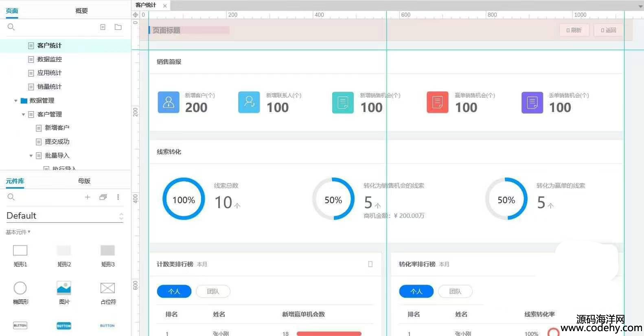Click the search icon in Pages panel
Image resolution: width=644 pixels, height=336 pixels.
point(11,27)
